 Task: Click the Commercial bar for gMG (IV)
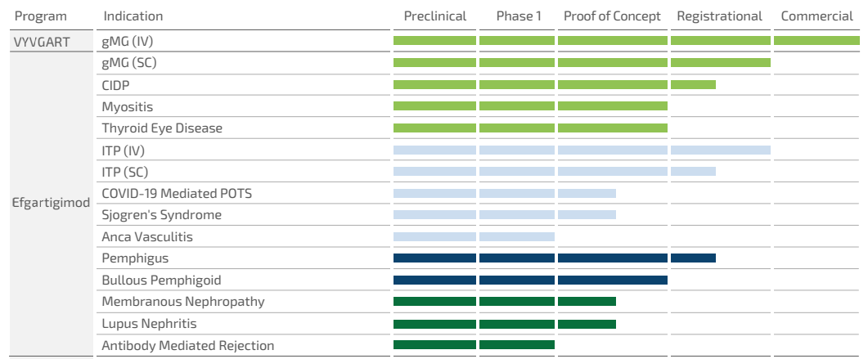[820, 40]
